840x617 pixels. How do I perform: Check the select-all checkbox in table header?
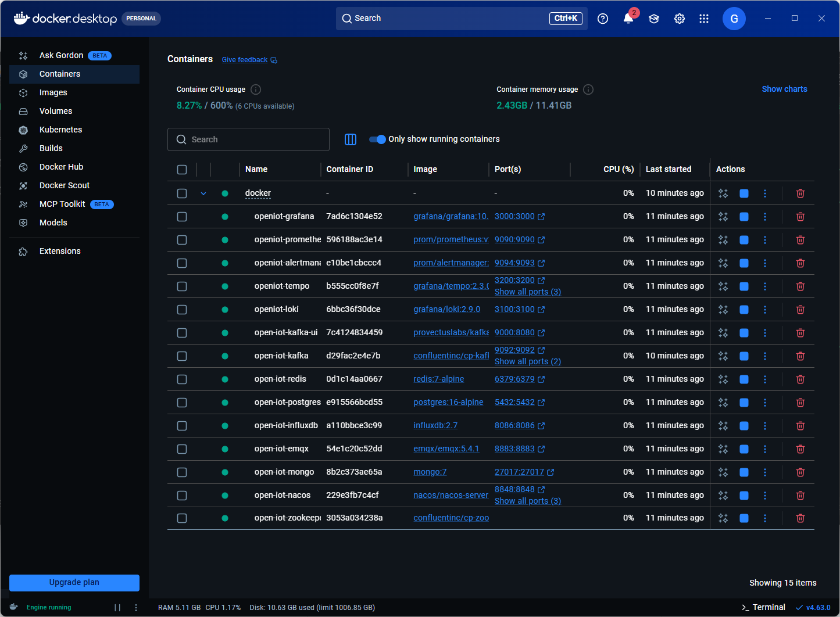[x=182, y=170]
